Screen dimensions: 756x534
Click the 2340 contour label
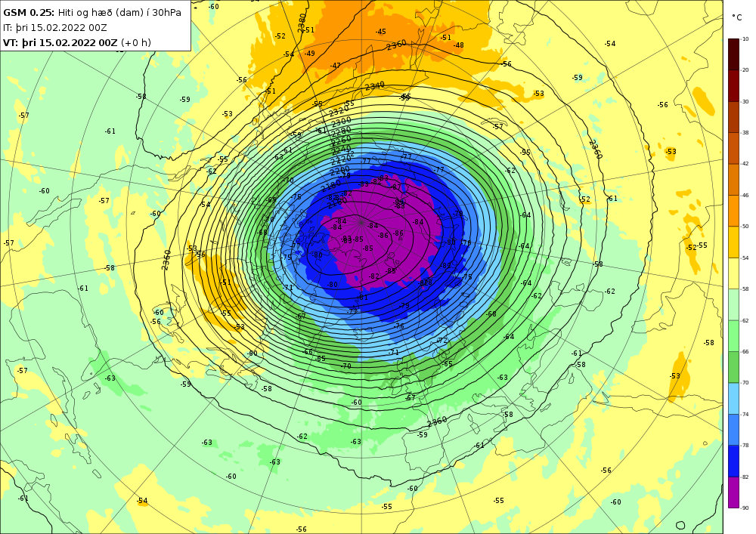[x=375, y=85]
